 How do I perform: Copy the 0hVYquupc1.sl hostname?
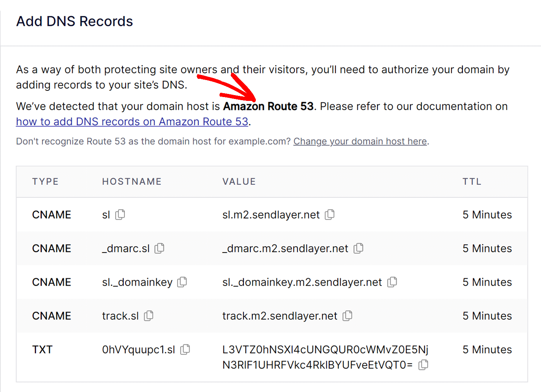(185, 349)
